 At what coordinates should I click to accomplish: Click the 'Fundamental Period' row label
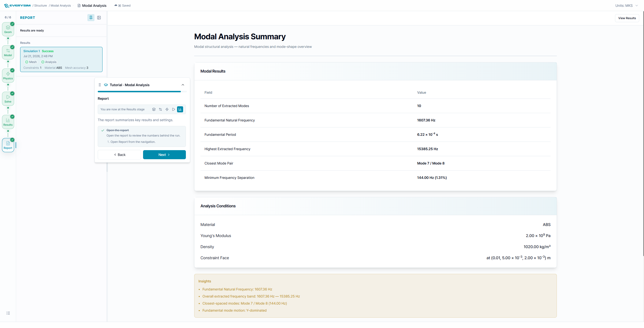[220, 135]
